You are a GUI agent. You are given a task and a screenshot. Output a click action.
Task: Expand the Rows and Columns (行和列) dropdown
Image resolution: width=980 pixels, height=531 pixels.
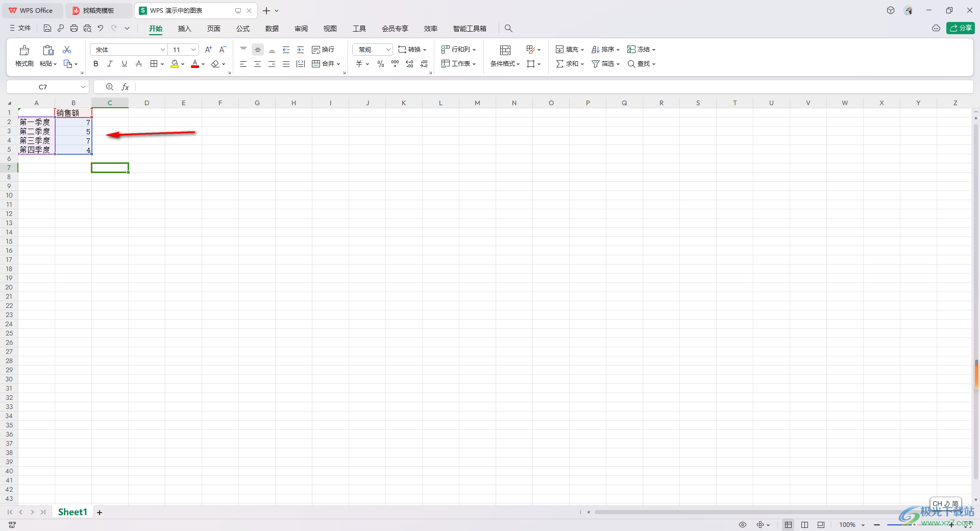(474, 50)
